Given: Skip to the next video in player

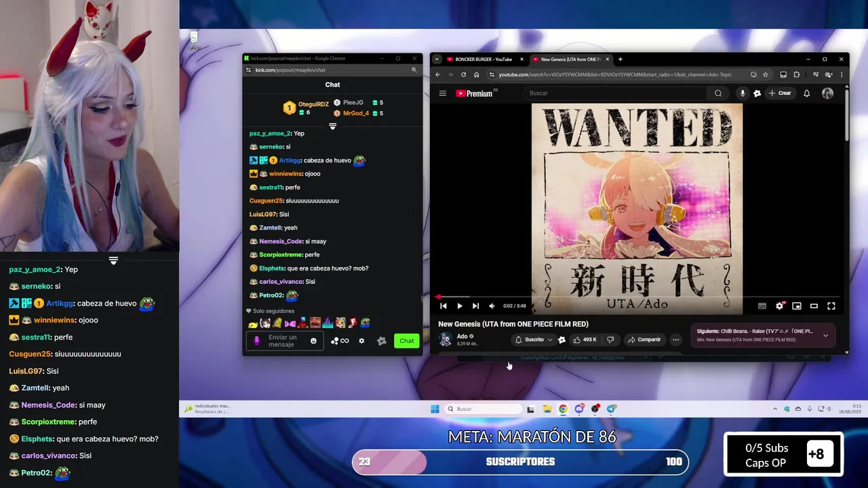Looking at the screenshot, I should click(475, 306).
